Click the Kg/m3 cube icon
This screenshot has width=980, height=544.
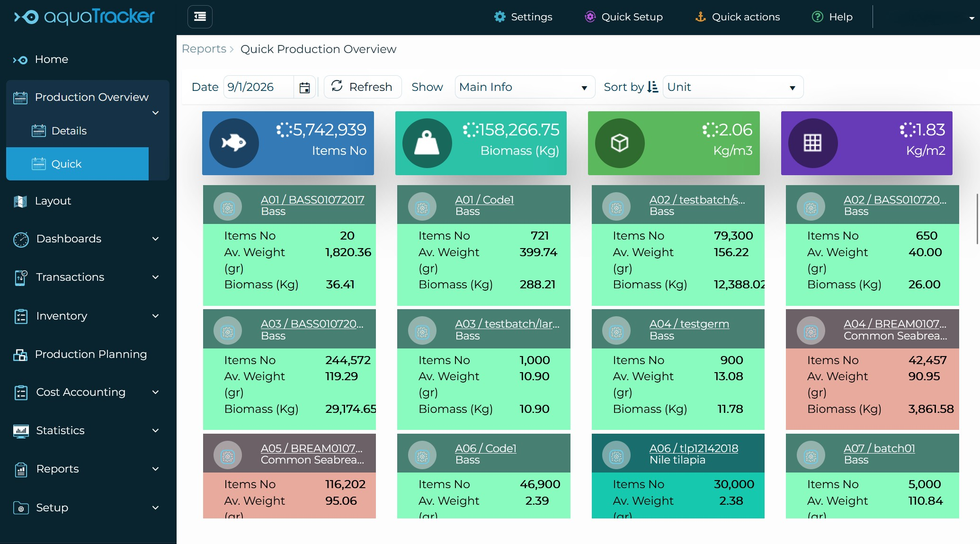[619, 143]
